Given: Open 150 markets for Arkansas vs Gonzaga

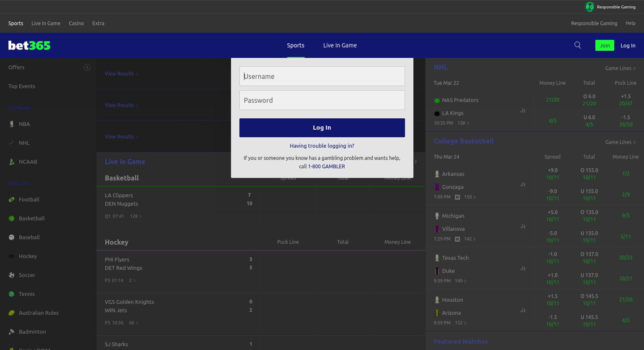Looking at the screenshot, I should tap(470, 197).
